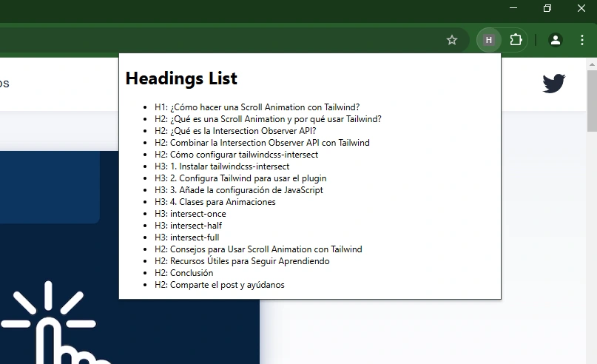
Task: Restore down the browser window
Action: 547,8
